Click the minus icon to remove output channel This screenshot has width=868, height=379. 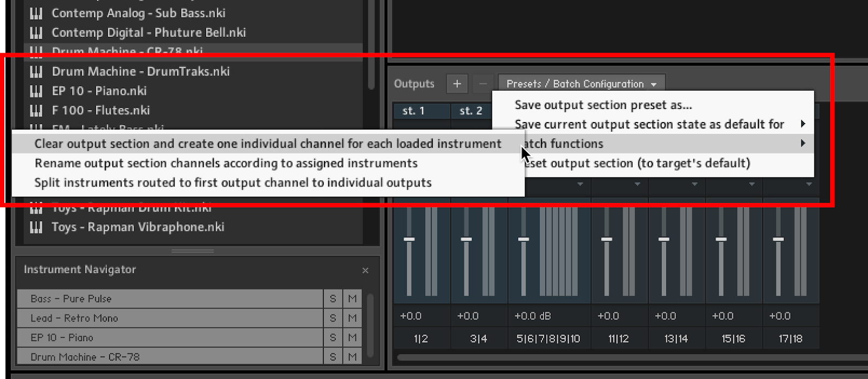click(x=483, y=83)
